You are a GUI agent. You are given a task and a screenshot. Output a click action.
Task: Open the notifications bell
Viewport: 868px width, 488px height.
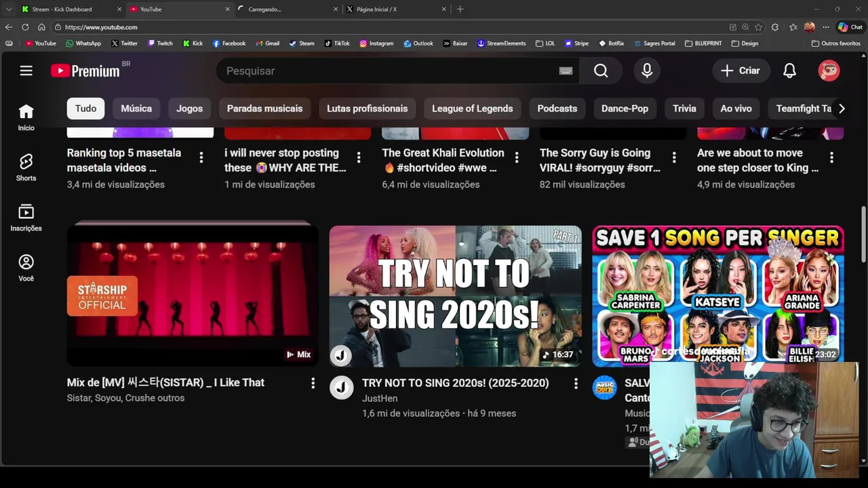coord(789,70)
